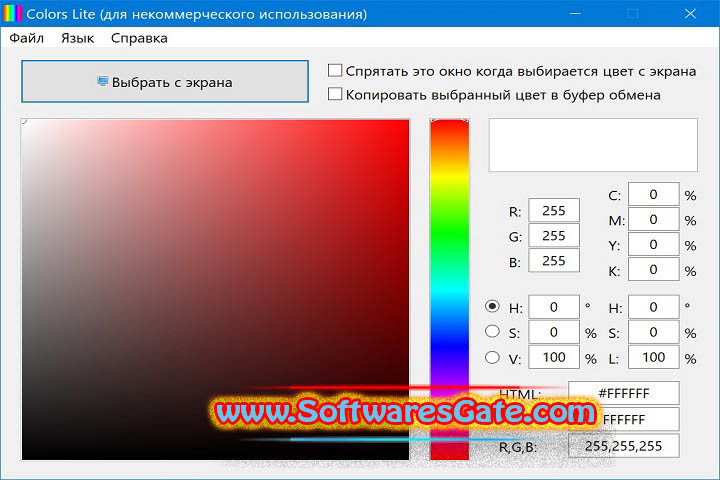Viewport: 720px width, 480px height.
Task: Focus the HSL H degree field
Action: [653, 307]
